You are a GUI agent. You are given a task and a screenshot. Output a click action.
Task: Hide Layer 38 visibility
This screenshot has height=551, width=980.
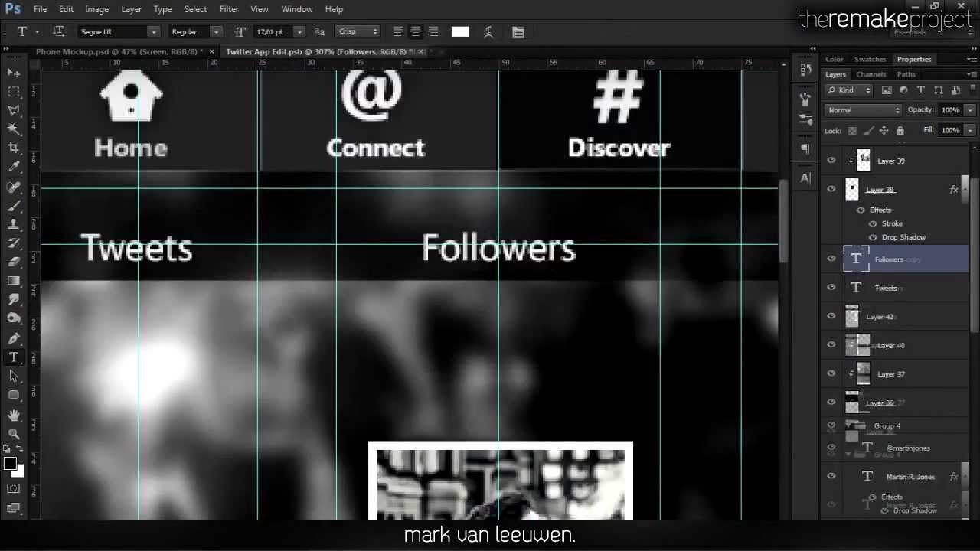click(831, 189)
